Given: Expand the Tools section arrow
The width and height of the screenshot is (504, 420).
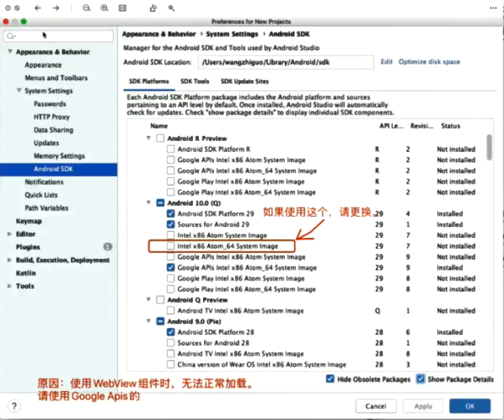Looking at the screenshot, I should [9, 286].
